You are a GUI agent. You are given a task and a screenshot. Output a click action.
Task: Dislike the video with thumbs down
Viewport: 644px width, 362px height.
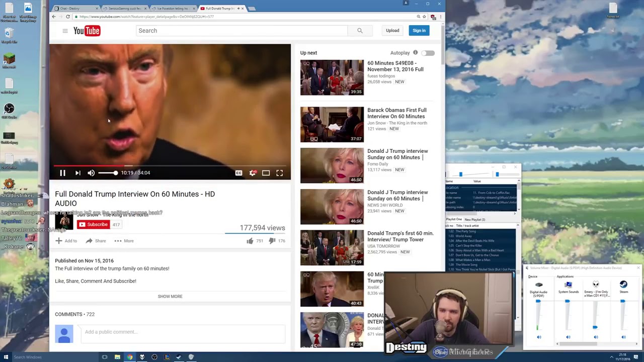[272, 241]
